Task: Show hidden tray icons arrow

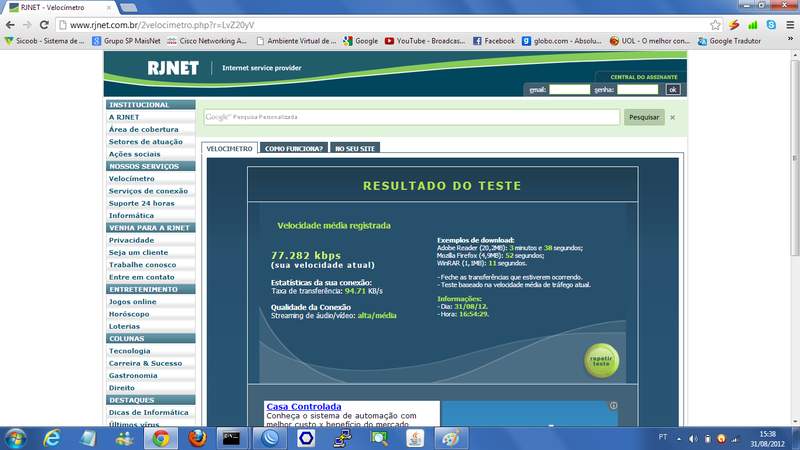Action: pos(679,439)
